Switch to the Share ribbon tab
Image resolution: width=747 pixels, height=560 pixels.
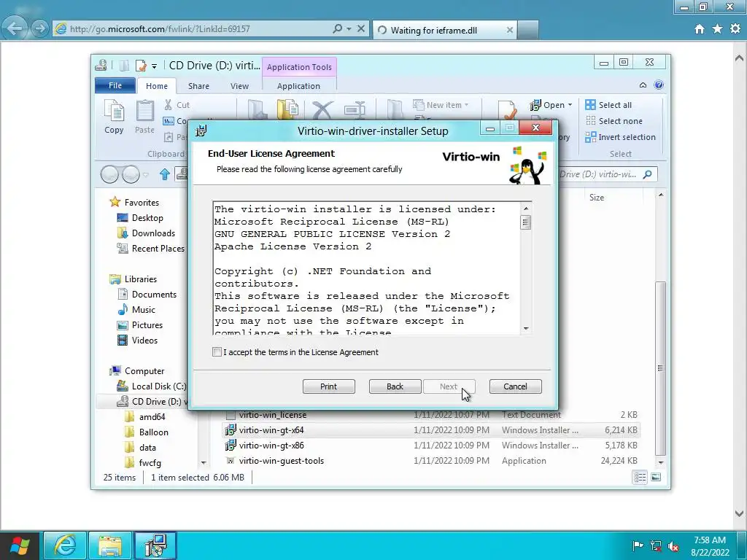(198, 86)
